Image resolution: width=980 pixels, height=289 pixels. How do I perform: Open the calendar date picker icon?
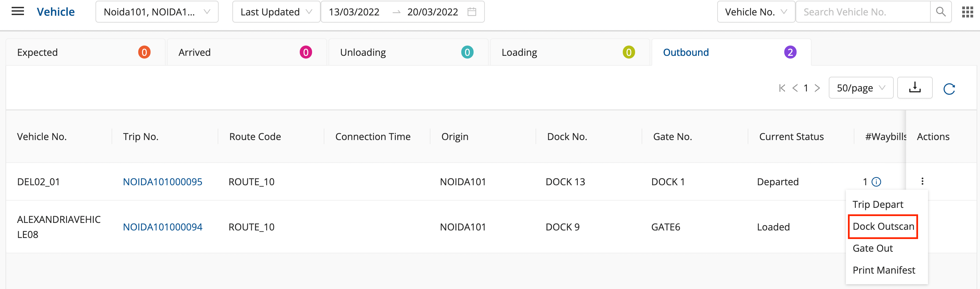click(x=472, y=12)
